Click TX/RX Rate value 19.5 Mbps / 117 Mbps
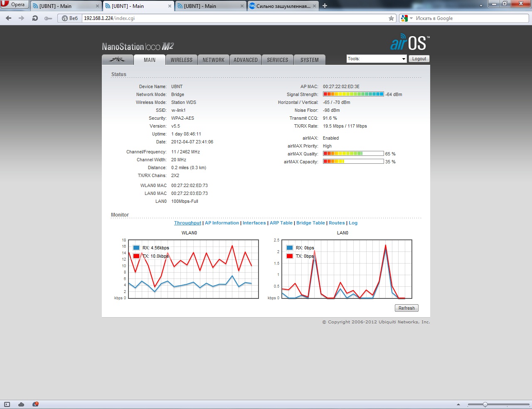 click(345, 126)
